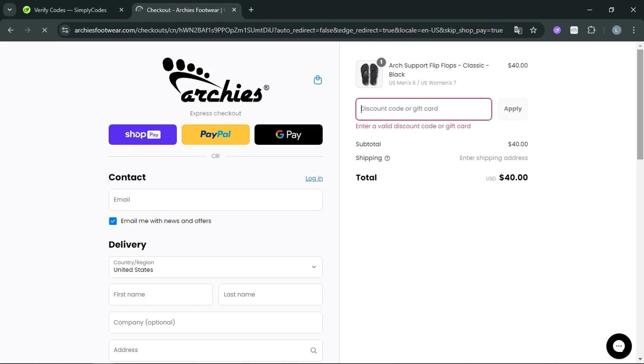Screen dimensions: 644x364
Task: Stop loading the page
Action: coord(44,30)
